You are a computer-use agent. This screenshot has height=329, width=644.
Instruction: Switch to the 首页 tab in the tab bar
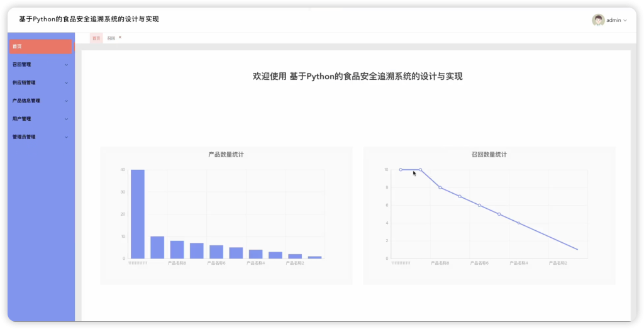(96, 38)
